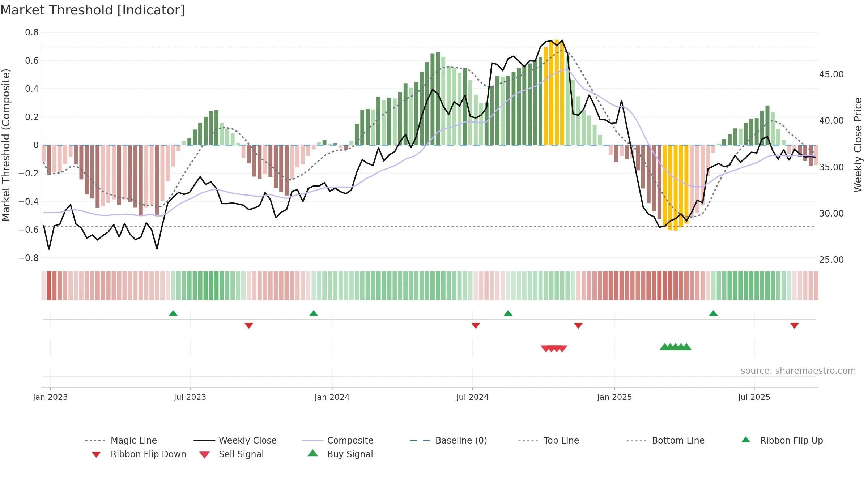Viewport: 868px width, 488px height.
Task: Click the Market Threshold (Composite) axis title
Action: point(6,145)
